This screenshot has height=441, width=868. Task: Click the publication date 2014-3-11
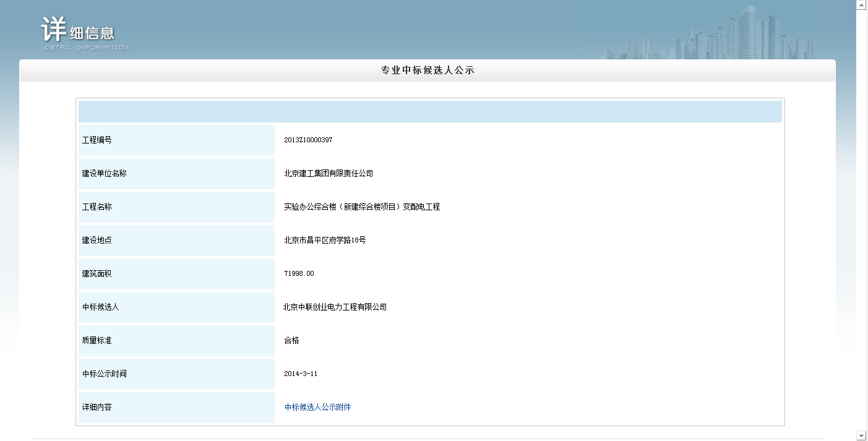click(x=301, y=374)
